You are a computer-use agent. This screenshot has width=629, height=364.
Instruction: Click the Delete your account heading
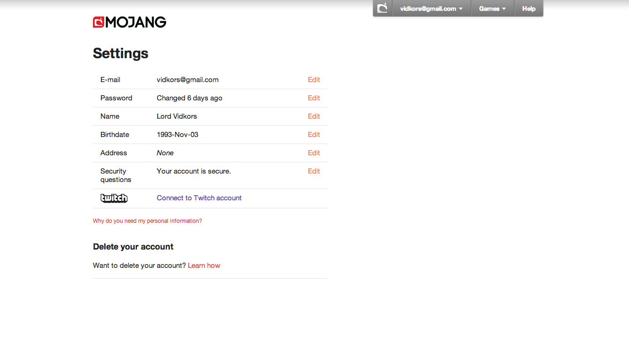(133, 247)
